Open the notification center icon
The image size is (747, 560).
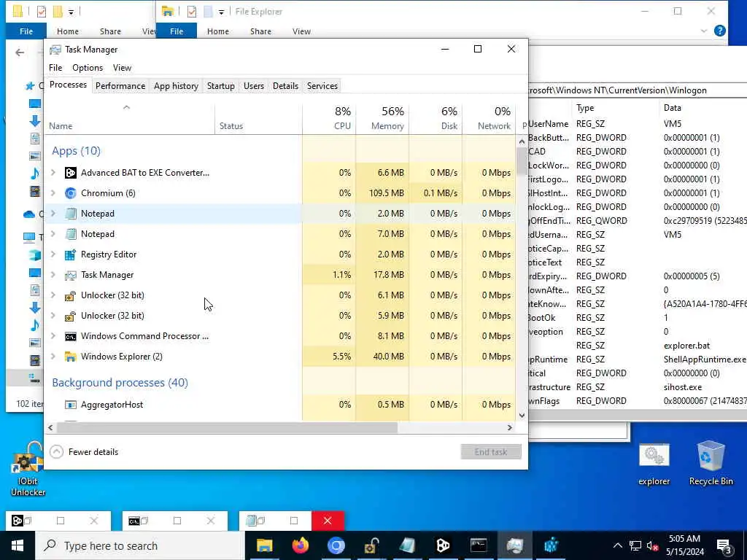(x=724, y=547)
